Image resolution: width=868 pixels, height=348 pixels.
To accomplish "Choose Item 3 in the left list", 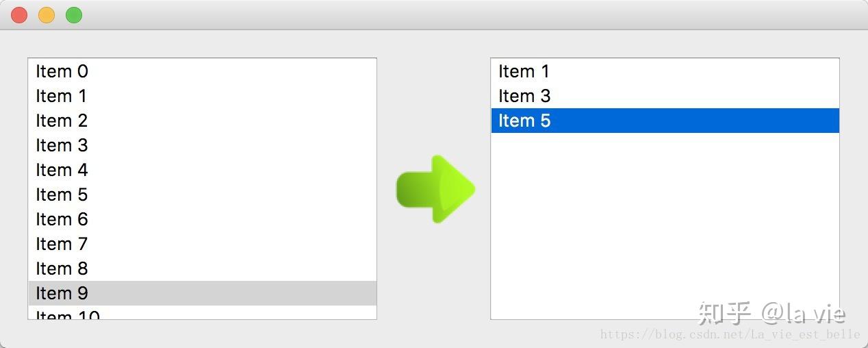I will 62,145.
